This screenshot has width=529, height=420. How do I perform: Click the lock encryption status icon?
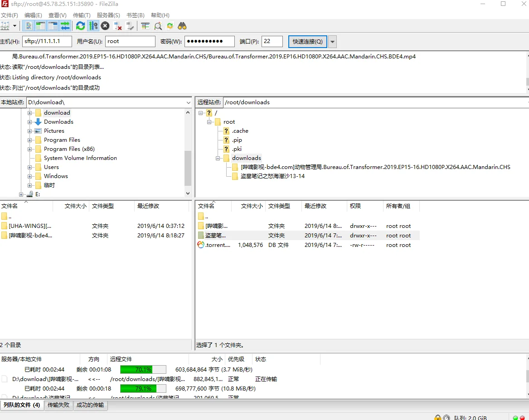437,418
